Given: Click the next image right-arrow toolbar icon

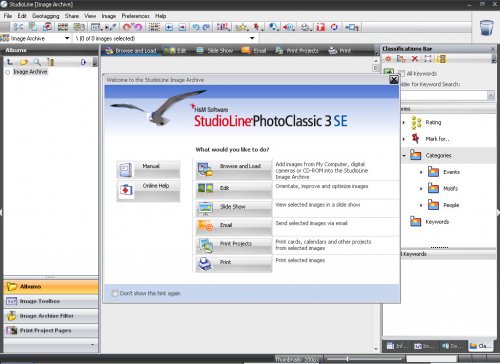Looking at the screenshot, I should [x=182, y=27].
